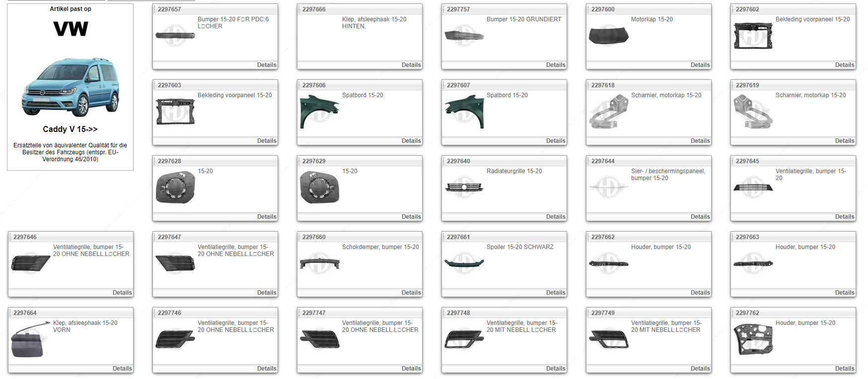
Task: Click the blue VW Caddy car image
Action: point(71,87)
